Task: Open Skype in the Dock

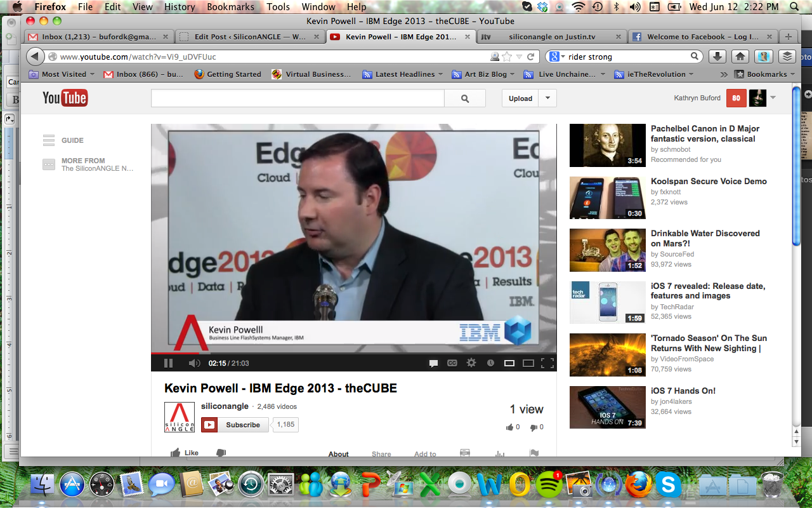Action: 668,485
